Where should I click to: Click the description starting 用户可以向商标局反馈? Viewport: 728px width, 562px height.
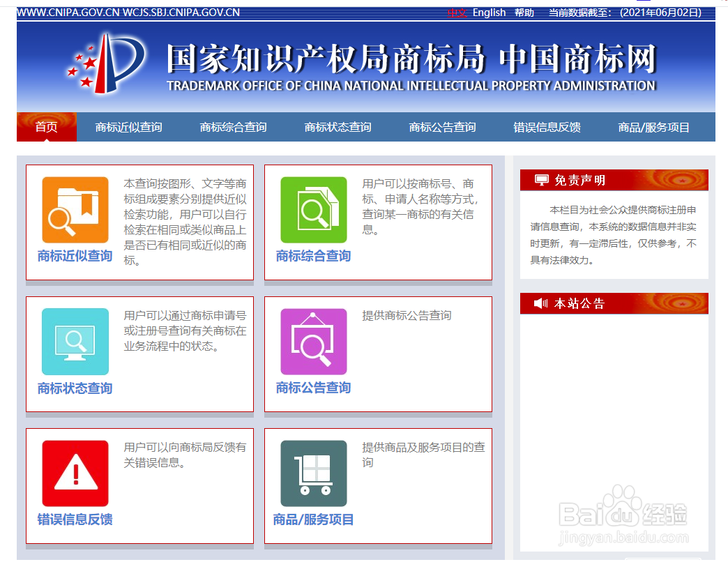[185, 455]
